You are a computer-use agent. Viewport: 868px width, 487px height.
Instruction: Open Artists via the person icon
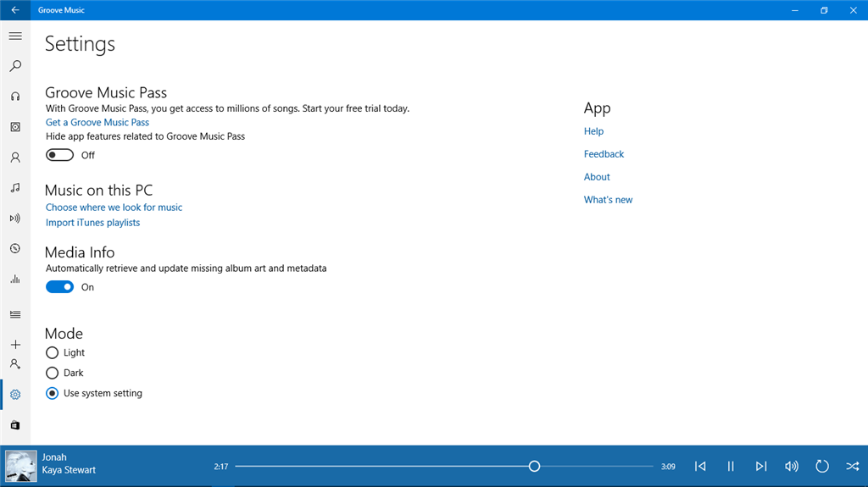15,158
